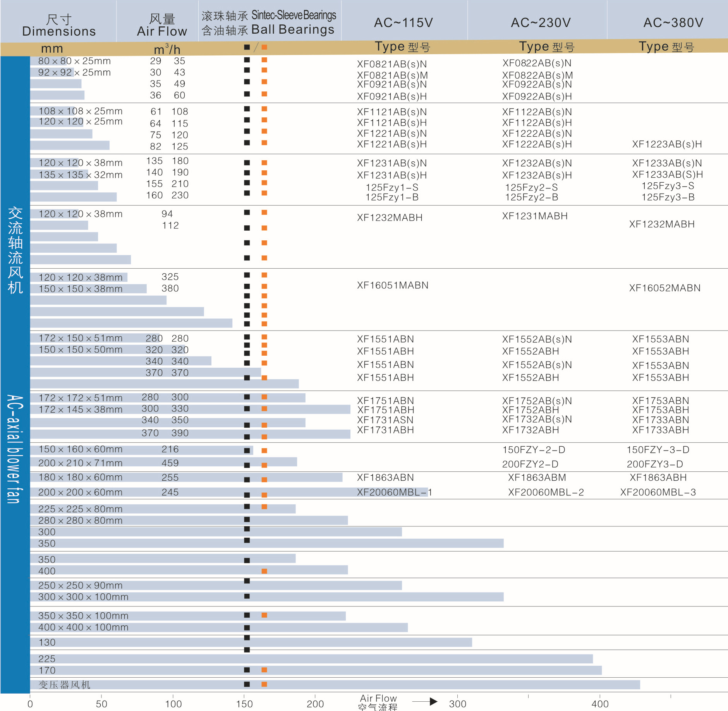Viewport: 728px width, 711px height.
Task: Click the 变压器风机 bar label
Action: point(64,685)
